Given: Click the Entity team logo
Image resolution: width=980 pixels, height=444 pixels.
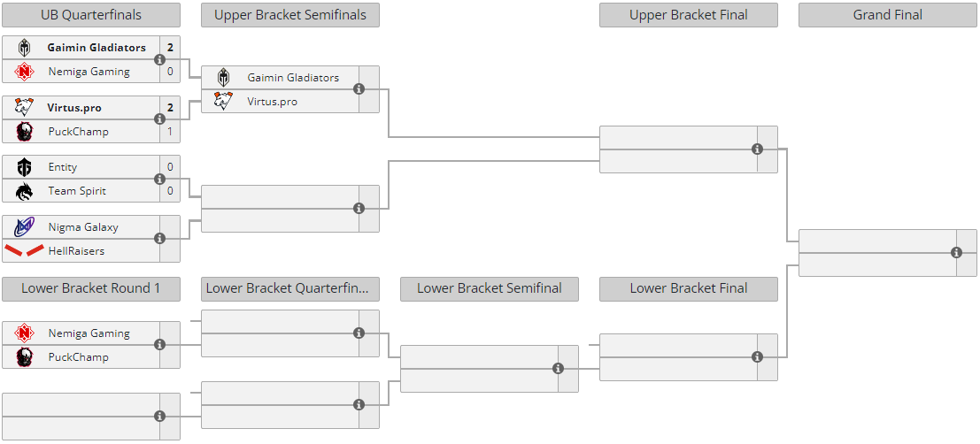Looking at the screenshot, I should [24, 167].
